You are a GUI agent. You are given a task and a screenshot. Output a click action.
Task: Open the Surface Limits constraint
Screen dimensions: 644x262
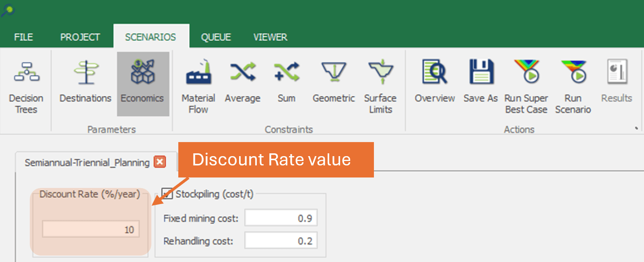[x=380, y=86]
